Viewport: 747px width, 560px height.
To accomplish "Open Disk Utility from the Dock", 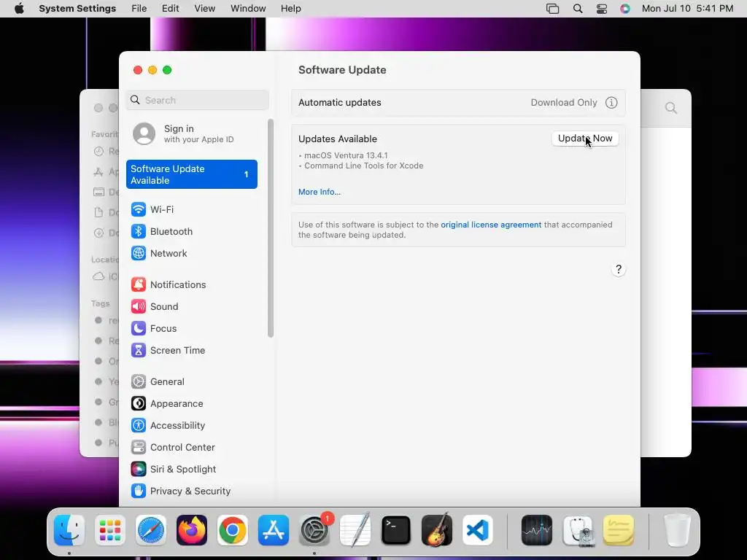I will [578, 530].
